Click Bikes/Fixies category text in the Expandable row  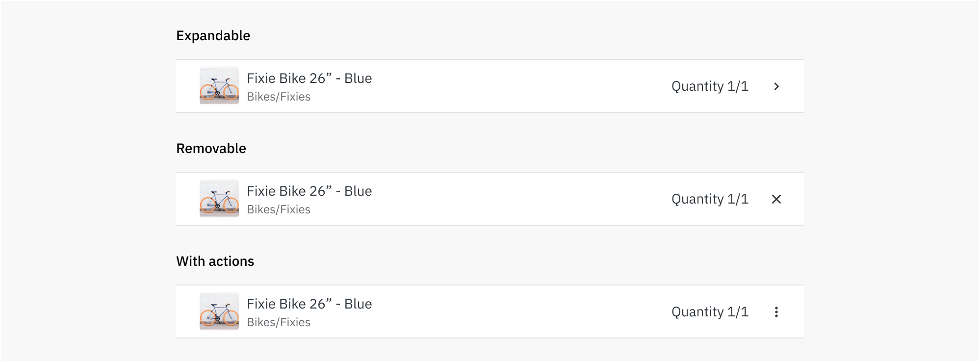[x=279, y=97]
